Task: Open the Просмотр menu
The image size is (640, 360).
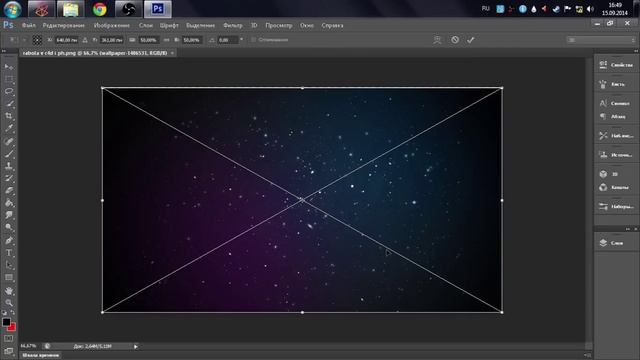Action: coord(279,25)
